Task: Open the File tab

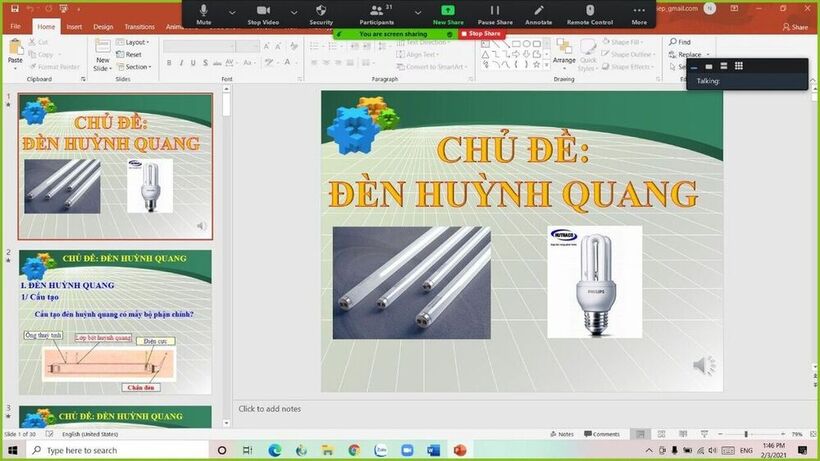Action: click(16, 26)
